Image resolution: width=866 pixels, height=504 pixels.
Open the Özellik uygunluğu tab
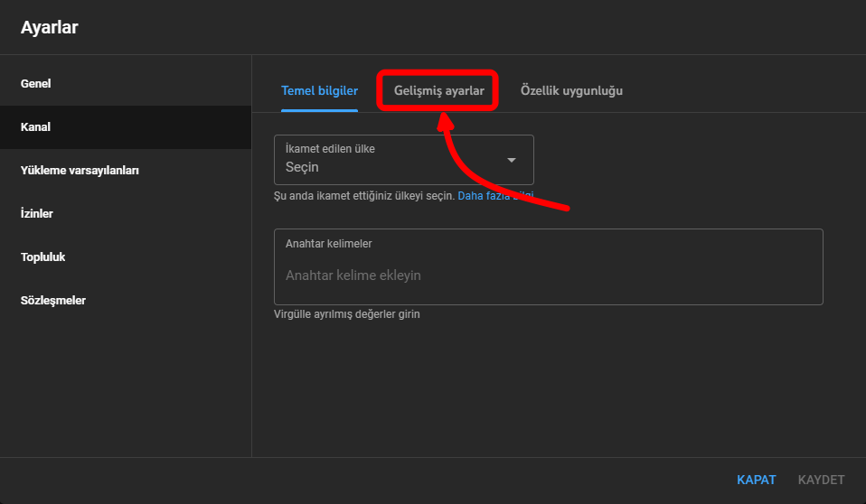tap(571, 91)
